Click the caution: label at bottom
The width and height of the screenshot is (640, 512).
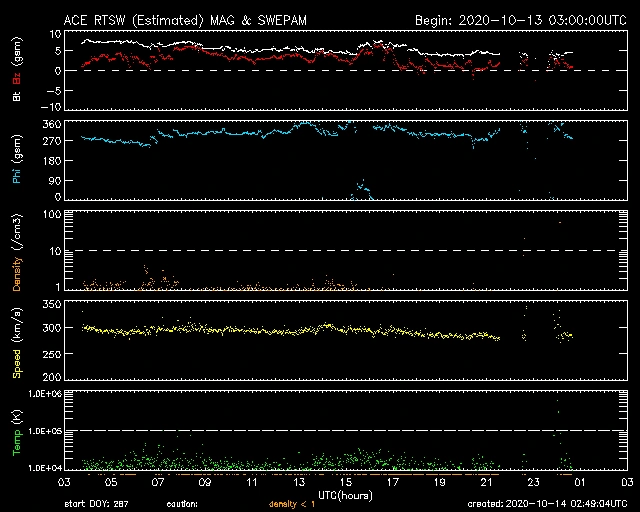click(181, 504)
